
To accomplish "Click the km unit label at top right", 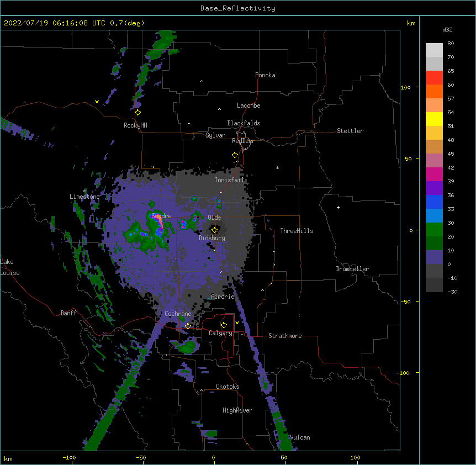I will click(x=411, y=23).
